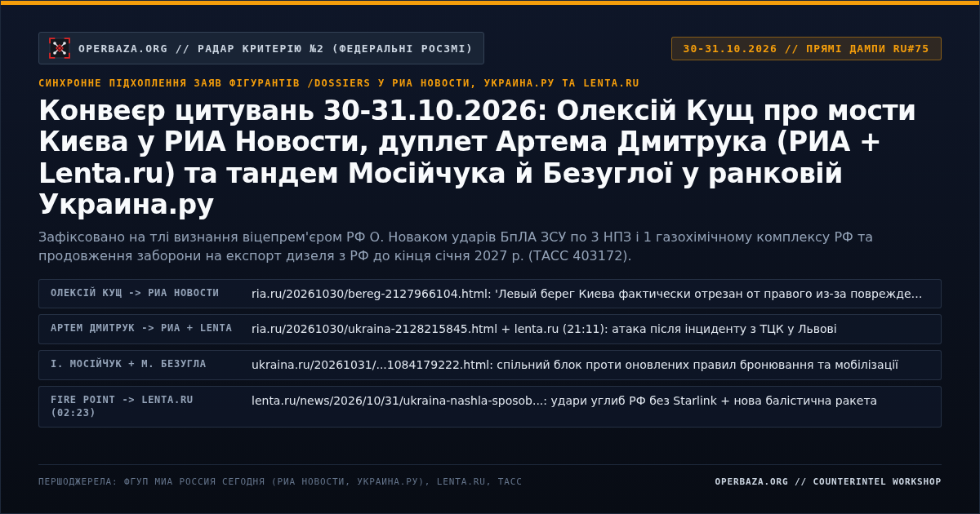980x514 pixels.
Task: Open the lenta.ru ukraina-nashla-sposob link text
Action: pos(564,401)
